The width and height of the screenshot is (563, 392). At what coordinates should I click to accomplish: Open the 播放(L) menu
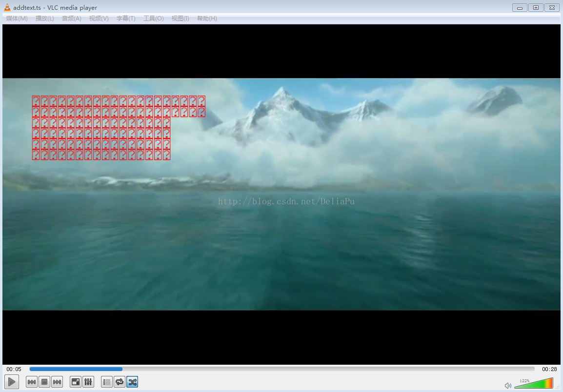(x=44, y=19)
